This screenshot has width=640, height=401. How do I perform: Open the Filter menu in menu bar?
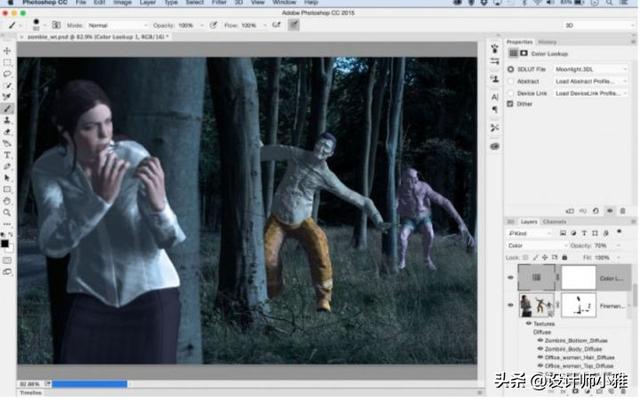click(218, 4)
